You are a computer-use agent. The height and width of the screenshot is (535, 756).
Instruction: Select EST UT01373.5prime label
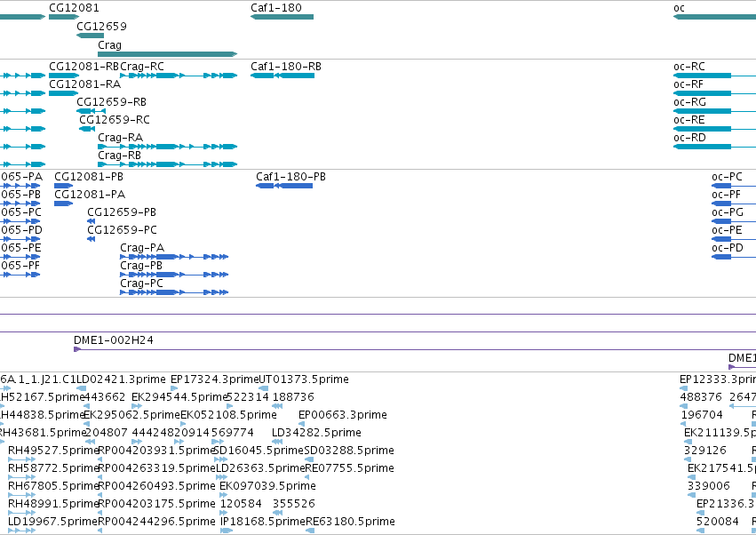(x=304, y=379)
